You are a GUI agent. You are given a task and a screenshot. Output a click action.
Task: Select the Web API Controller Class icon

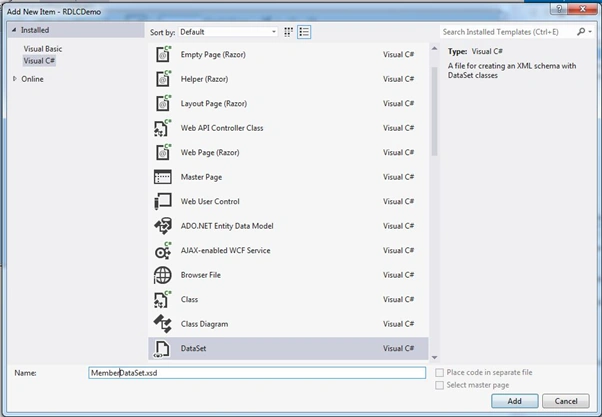click(163, 128)
